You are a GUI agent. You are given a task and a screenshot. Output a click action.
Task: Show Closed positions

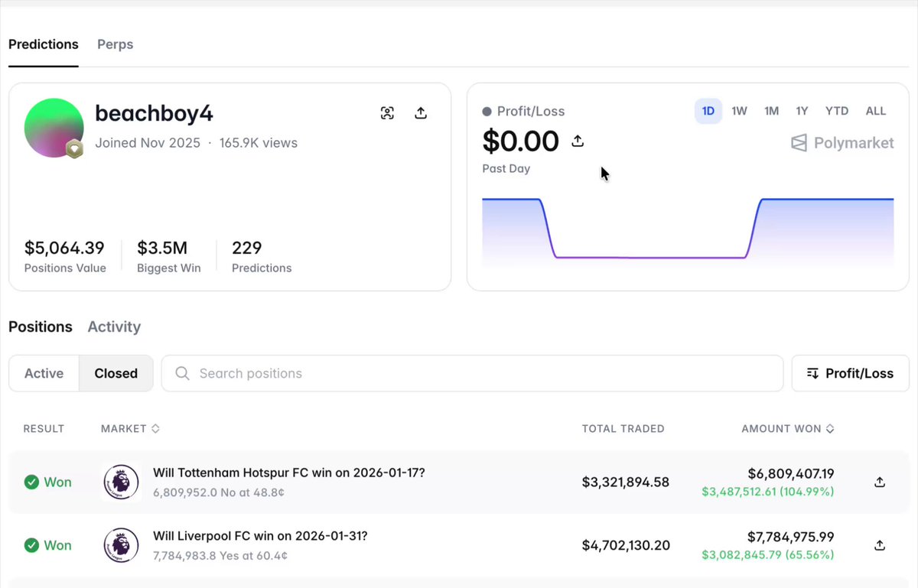pos(116,373)
